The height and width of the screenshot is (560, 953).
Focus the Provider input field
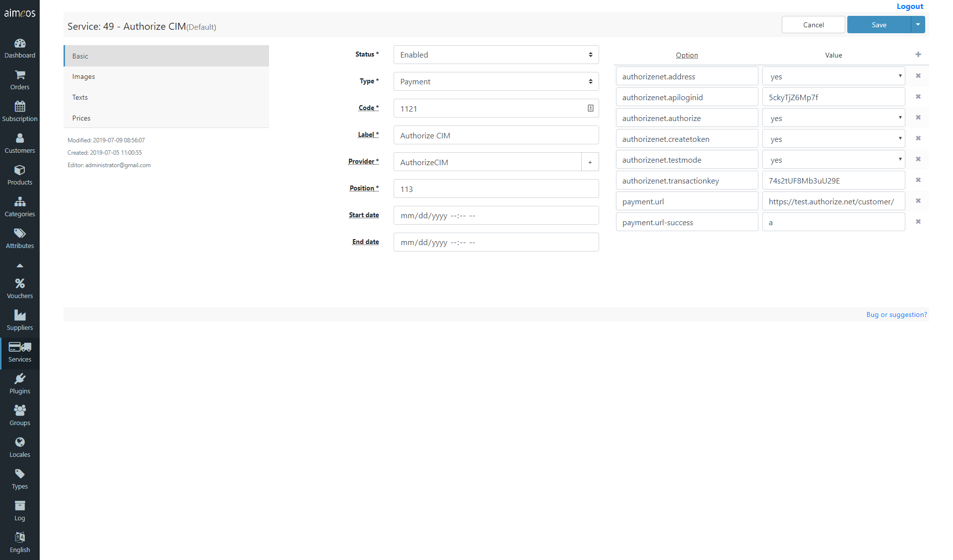coord(487,162)
